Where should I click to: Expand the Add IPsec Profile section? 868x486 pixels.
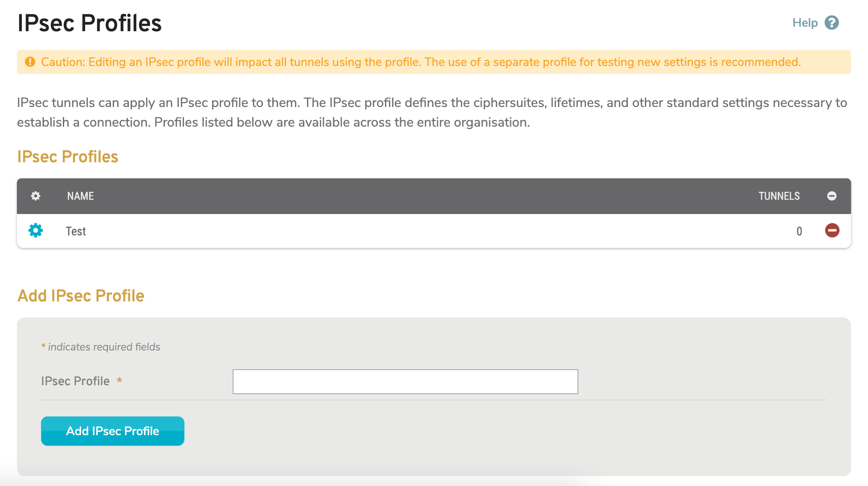point(81,296)
